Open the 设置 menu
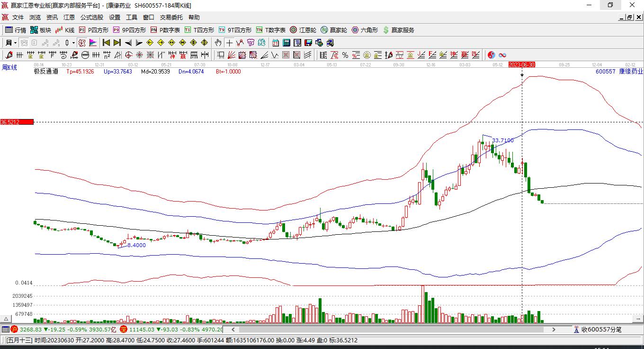The height and width of the screenshot is (349, 644). (115, 18)
